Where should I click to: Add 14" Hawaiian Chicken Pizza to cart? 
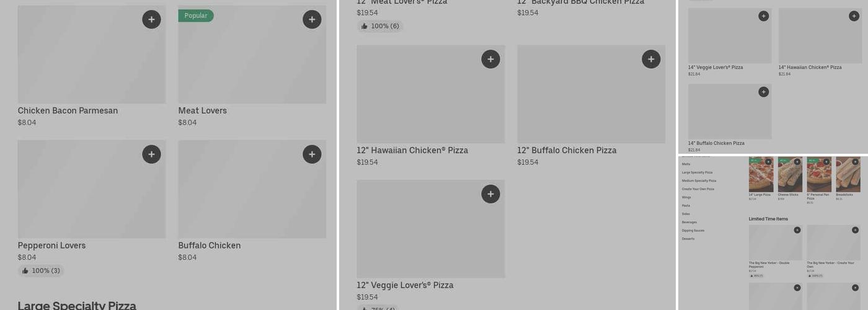[x=854, y=16]
